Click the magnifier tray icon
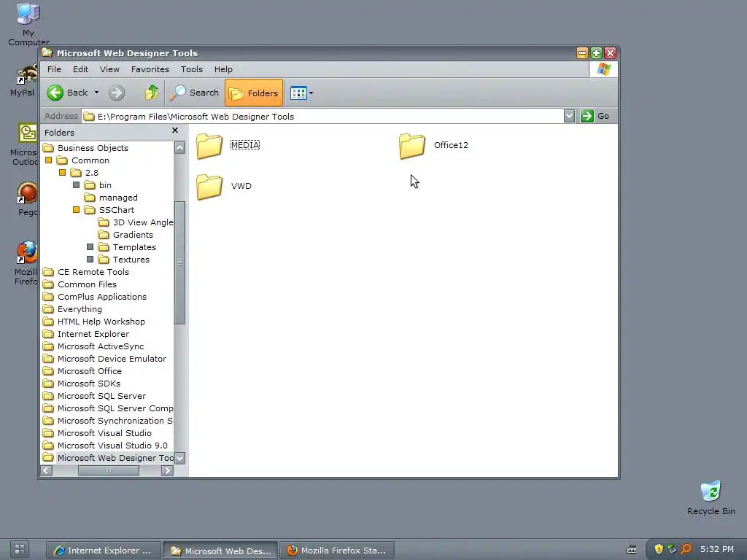The image size is (747, 560). [x=686, y=549]
